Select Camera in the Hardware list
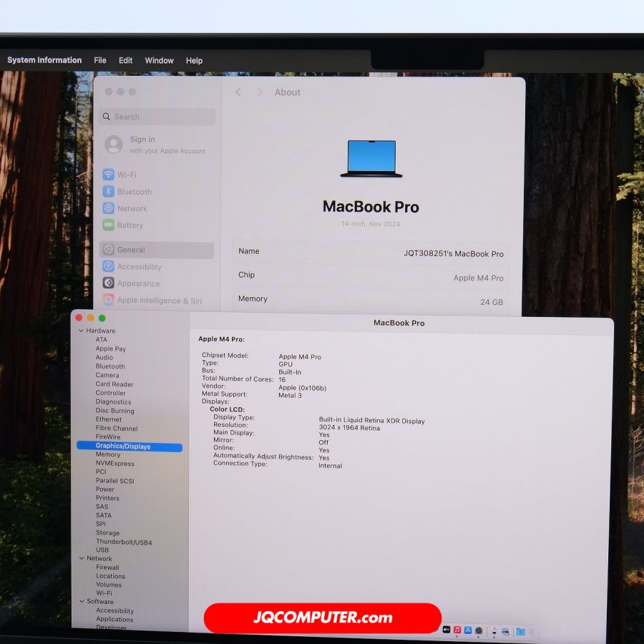This screenshot has height=644, width=644. click(x=107, y=375)
